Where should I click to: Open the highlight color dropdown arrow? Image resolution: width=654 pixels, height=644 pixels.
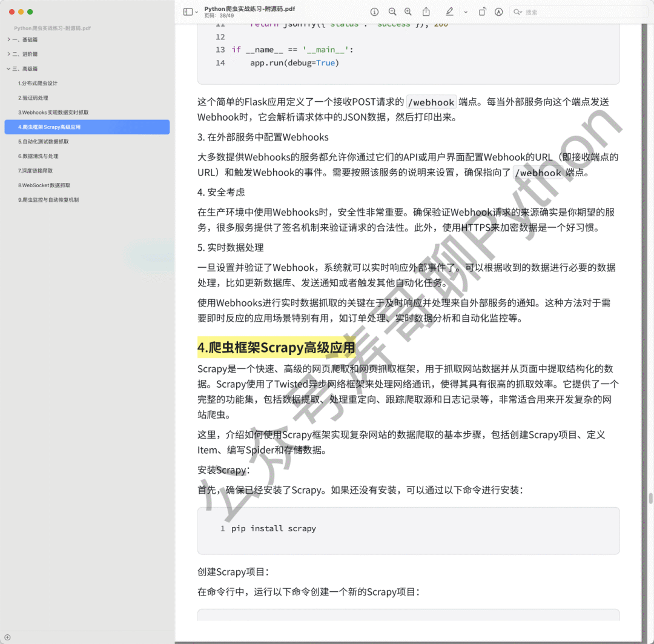coord(466,12)
